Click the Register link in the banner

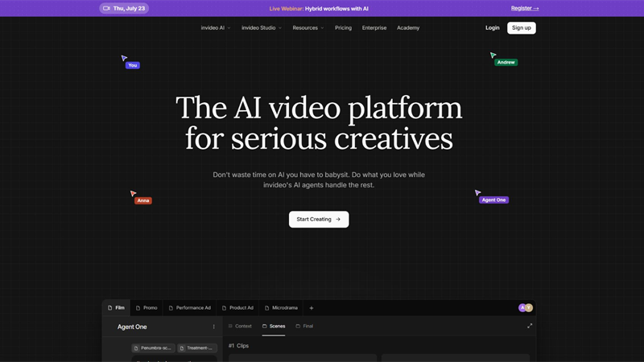click(x=525, y=8)
